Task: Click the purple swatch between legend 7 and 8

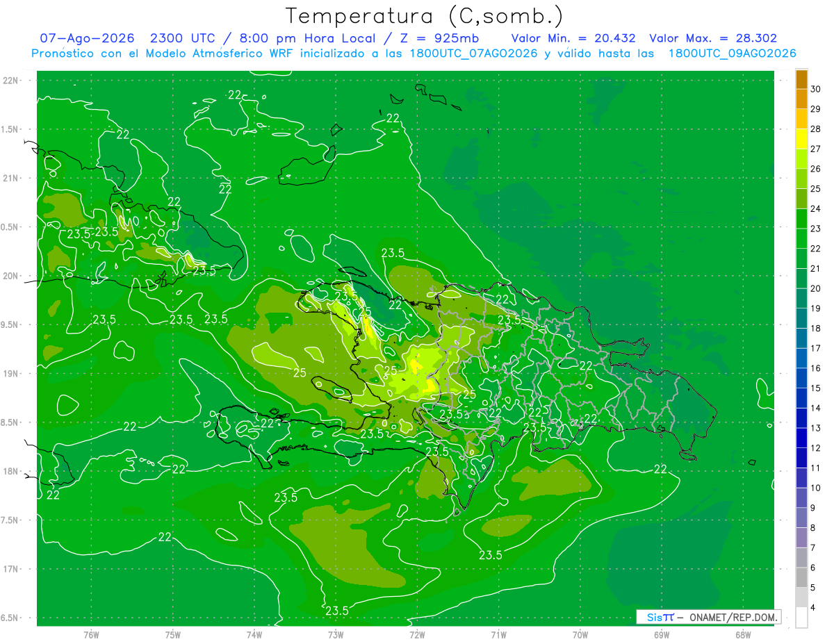Action: pyautogui.click(x=801, y=538)
